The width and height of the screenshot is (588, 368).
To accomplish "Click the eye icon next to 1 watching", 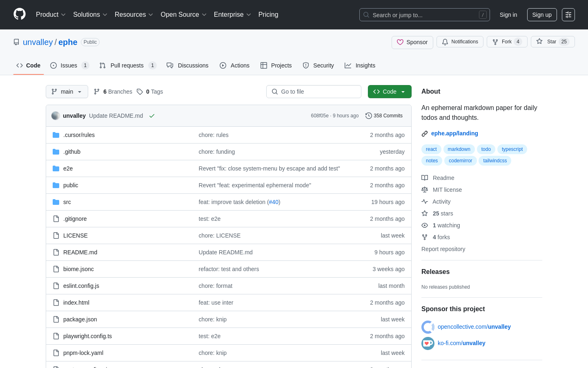I will [425, 225].
